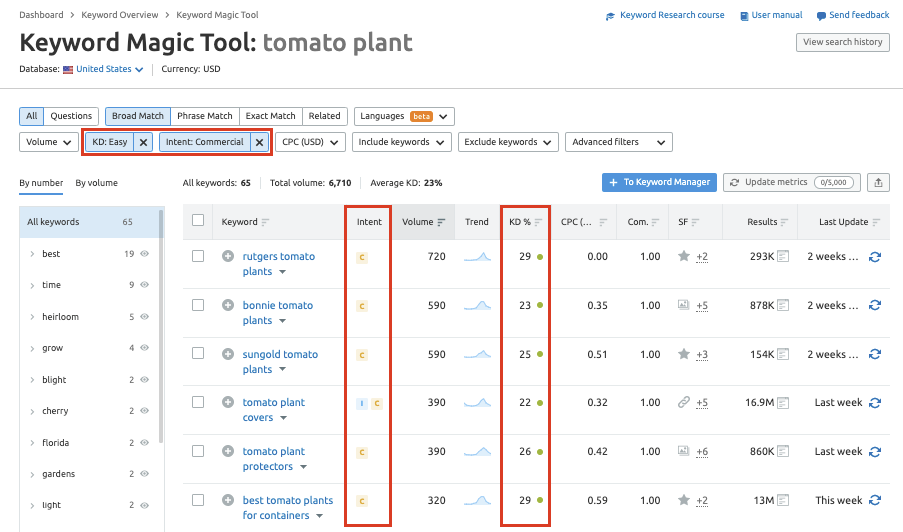Viewport: 903px width, 532px height.
Task: Toggle eye visibility for cherry group
Action: tap(145, 411)
